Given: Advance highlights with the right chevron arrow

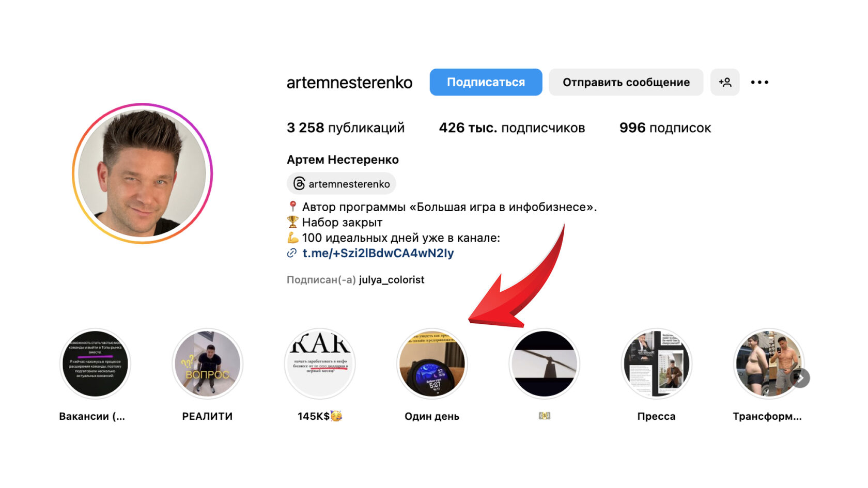Looking at the screenshot, I should [800, 378].
